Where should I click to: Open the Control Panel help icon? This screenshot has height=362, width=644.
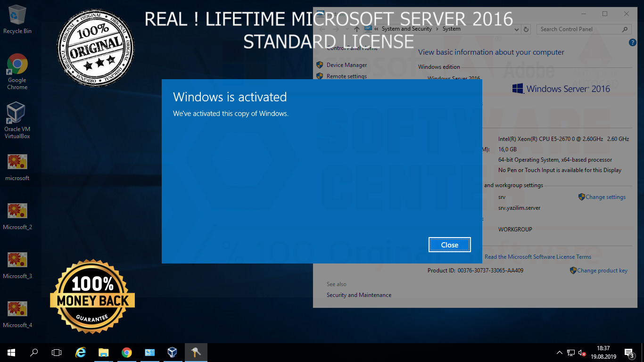pyautogui.click(x=633, y=42)
